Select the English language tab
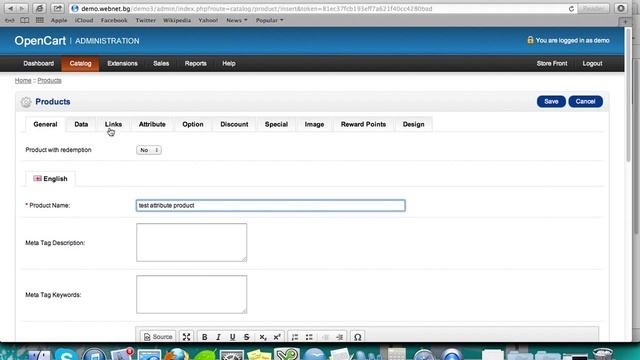 pyautogui.click(x=50, y=179)
